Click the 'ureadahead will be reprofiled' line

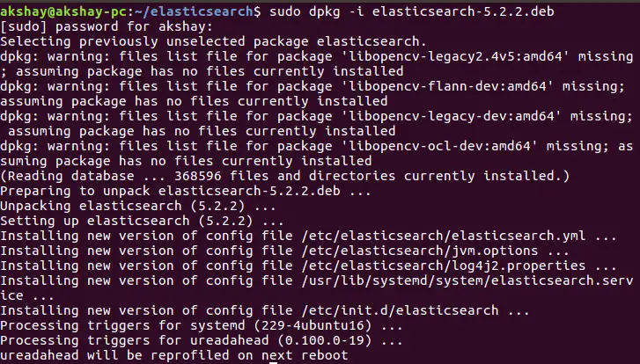pos(174,356)
